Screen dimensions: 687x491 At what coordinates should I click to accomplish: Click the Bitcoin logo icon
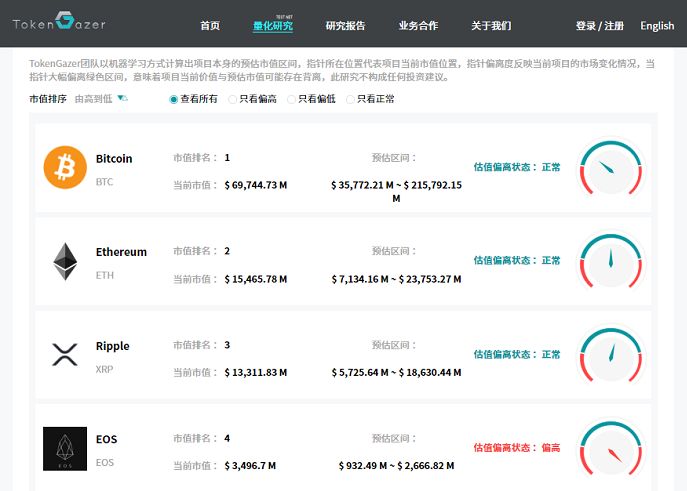65,167
